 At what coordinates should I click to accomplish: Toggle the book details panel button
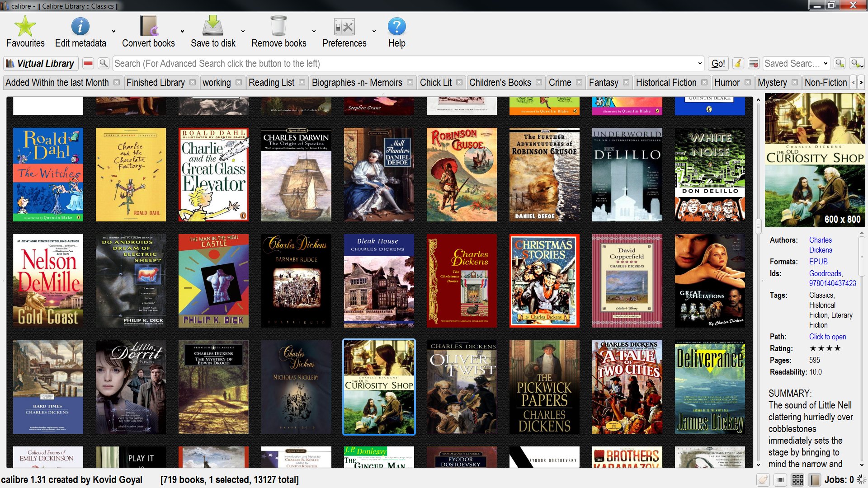coord(815,480)
